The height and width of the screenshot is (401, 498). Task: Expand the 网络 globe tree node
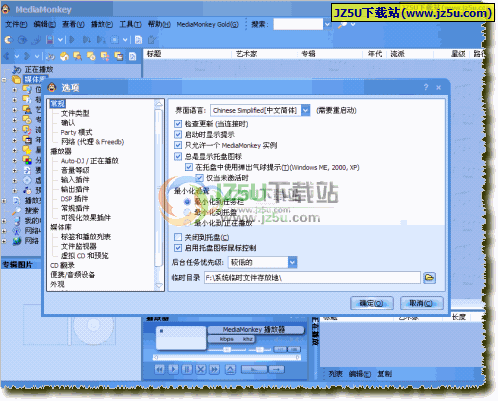4,241
